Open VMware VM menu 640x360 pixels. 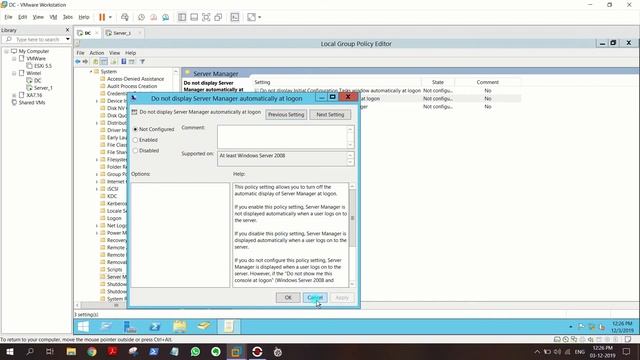[x=53, y=17]
